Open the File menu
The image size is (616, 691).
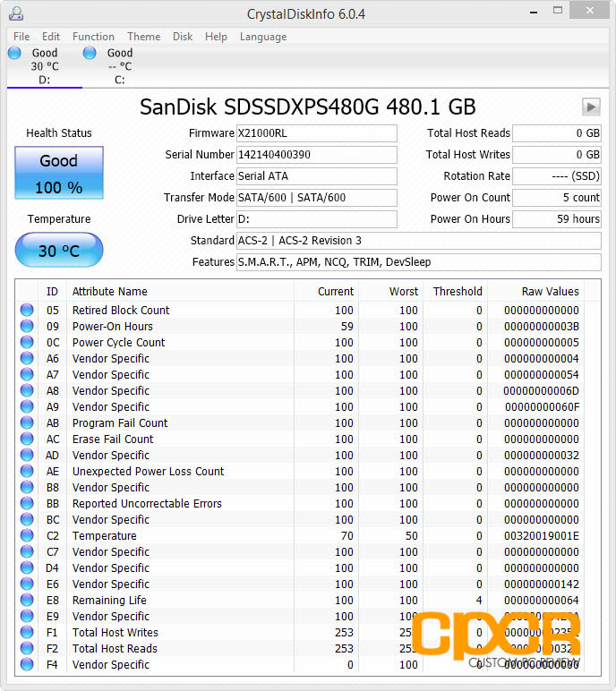pyautogui.click(x=21, y=37)
